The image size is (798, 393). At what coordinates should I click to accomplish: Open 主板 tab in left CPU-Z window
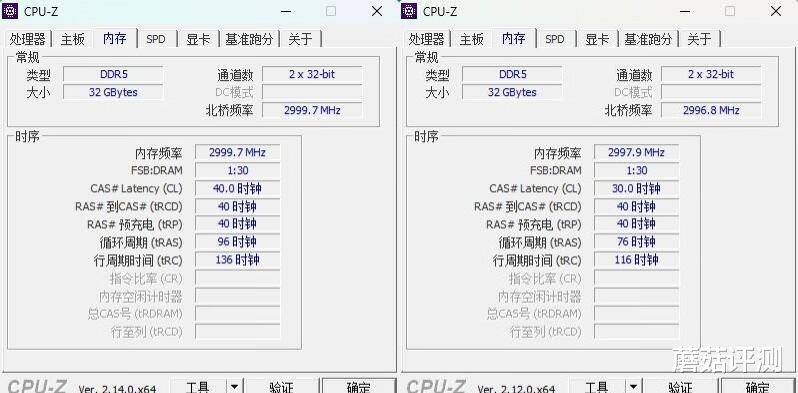pyautogui.click(x=73, y=39)
